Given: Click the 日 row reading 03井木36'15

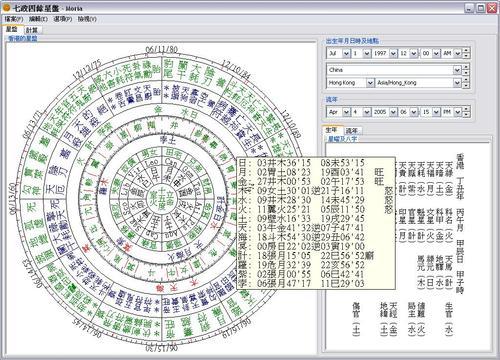Looking at the screenshot, I should 301,163.
